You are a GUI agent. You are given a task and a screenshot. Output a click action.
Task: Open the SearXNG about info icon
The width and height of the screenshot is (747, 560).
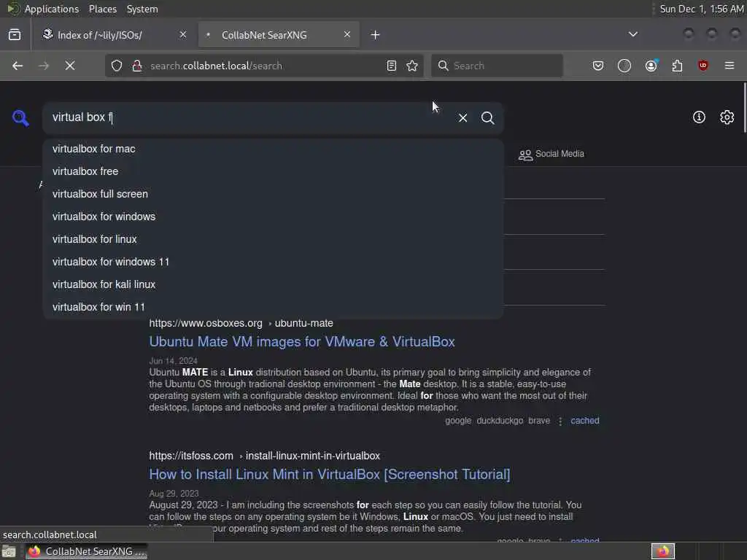point(699,117)
